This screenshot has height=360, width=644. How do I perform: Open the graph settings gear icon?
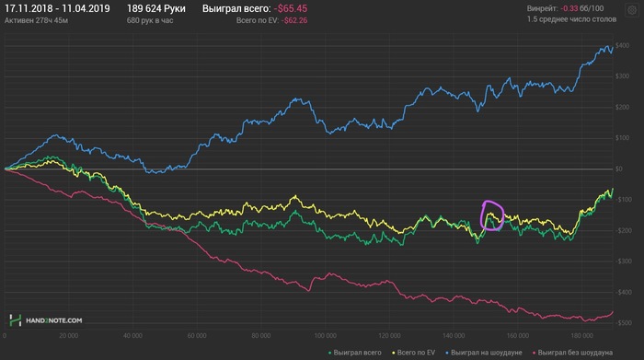pyautogui.click(x=632, y=11)
